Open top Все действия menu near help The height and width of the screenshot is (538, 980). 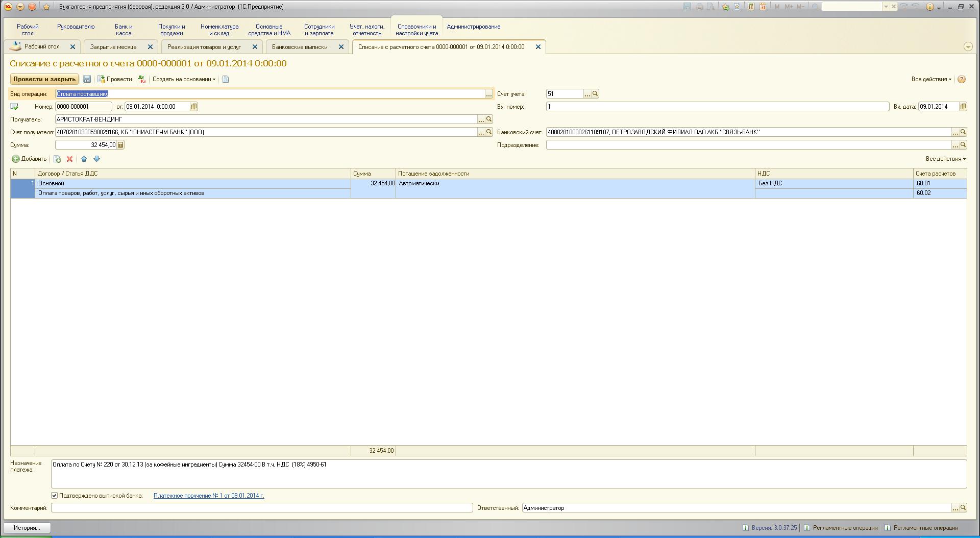(x=931, y=79)
